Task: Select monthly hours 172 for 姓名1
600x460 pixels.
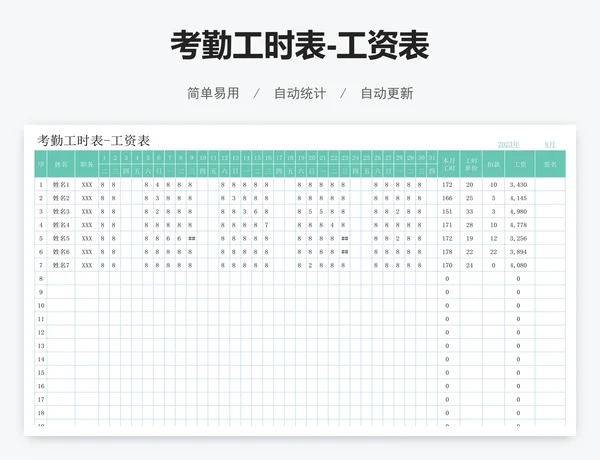Action: [447, 185]
